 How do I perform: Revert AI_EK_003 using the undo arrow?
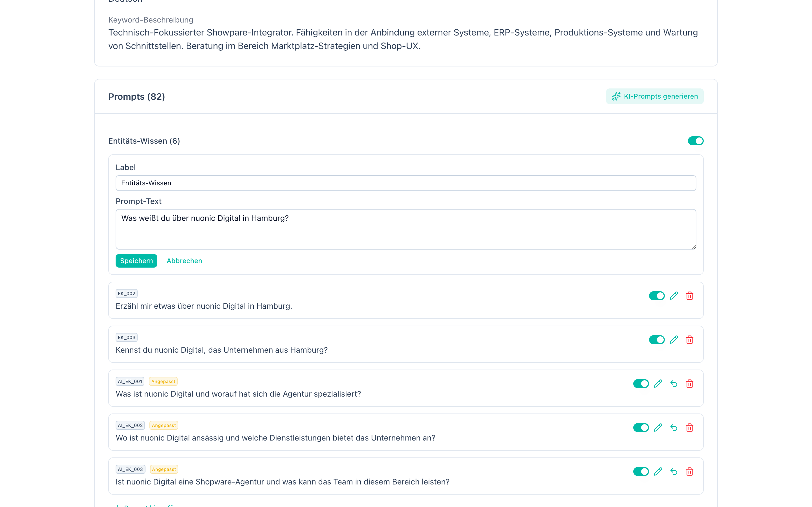(674, 472)
